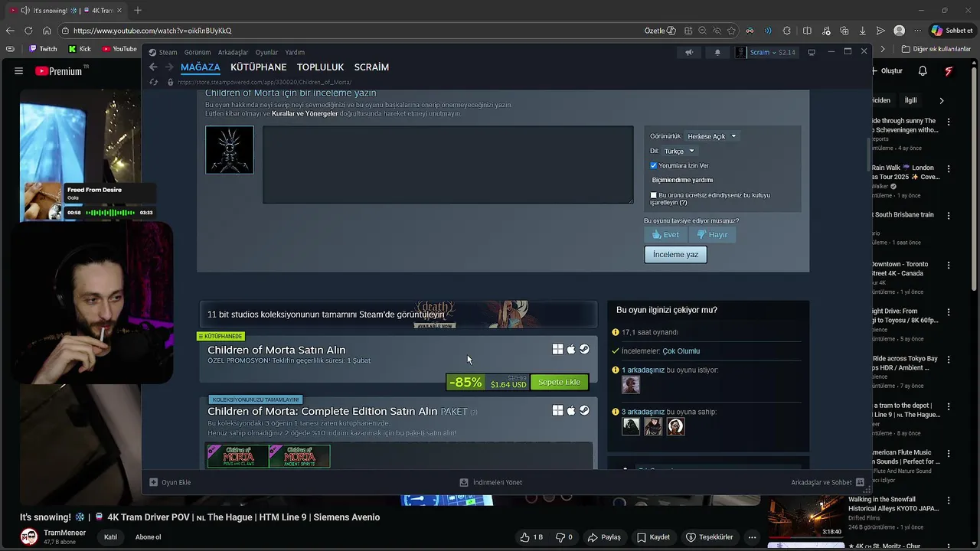Click the browser reload button
The width and height of the screenshot is (980, 551).
click(x=28, y=31)
